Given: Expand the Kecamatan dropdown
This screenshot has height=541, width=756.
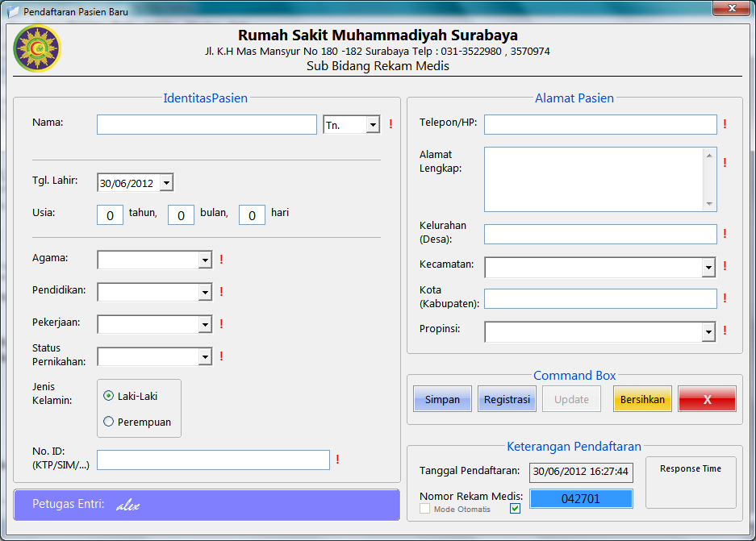Looking at the screenshot, I should 708,267.
